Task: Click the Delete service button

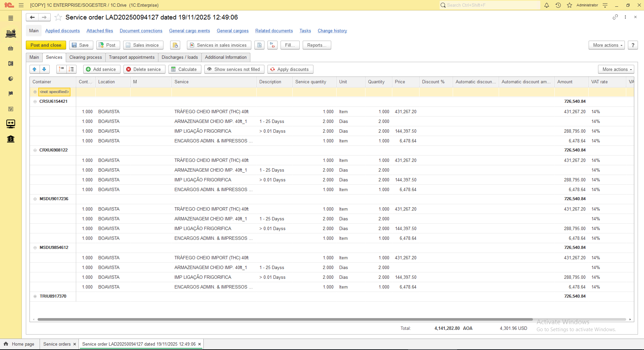Action: point(144,69)
